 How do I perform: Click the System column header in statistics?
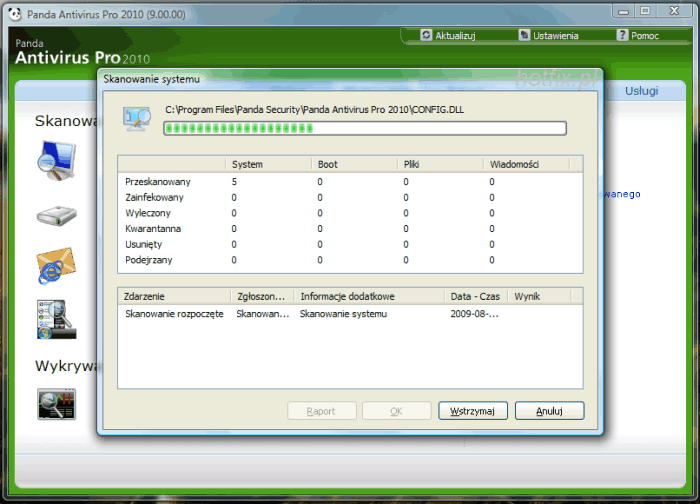point(267,164)
